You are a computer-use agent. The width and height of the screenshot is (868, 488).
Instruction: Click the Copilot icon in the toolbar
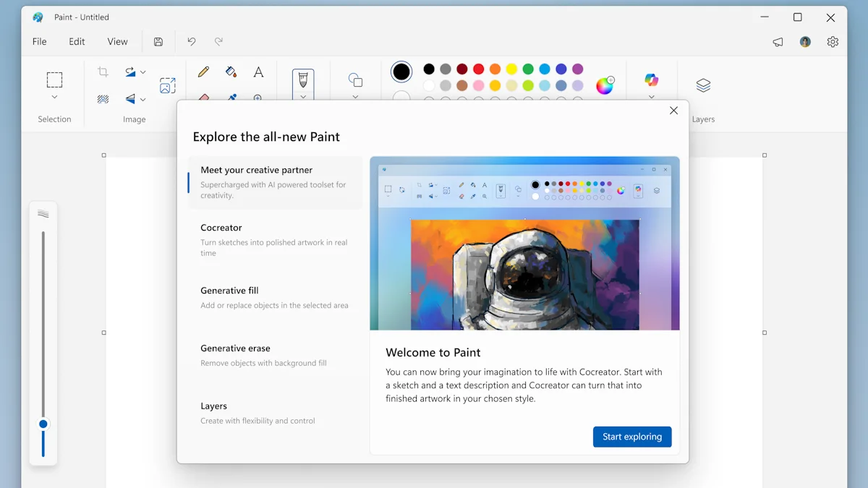[x=651, y=80]
